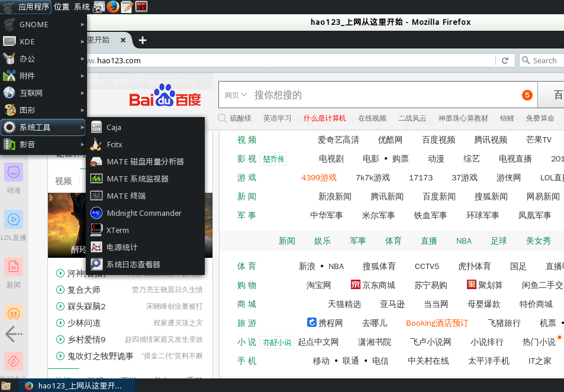Image resolution: width=564 pixels, height=392 pixels.
Task: Open the 什么是计算机 hot search link
Action: pos(324,118)
